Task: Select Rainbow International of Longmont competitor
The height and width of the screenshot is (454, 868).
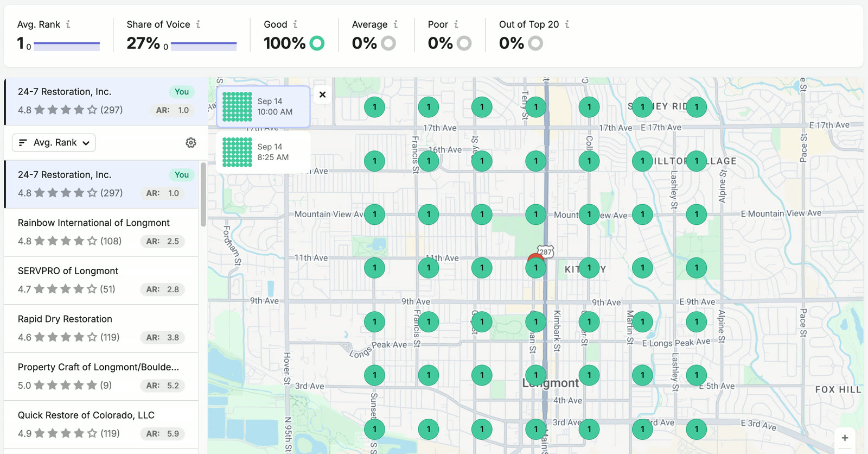Action: pyautogui.click(x=101, y=232)
